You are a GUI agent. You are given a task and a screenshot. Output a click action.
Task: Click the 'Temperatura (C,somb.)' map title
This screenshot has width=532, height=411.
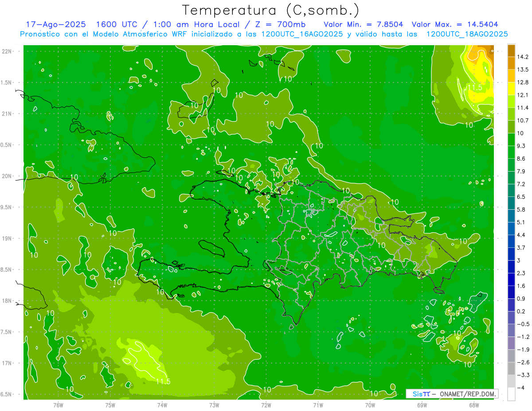(x=271, y=10)
